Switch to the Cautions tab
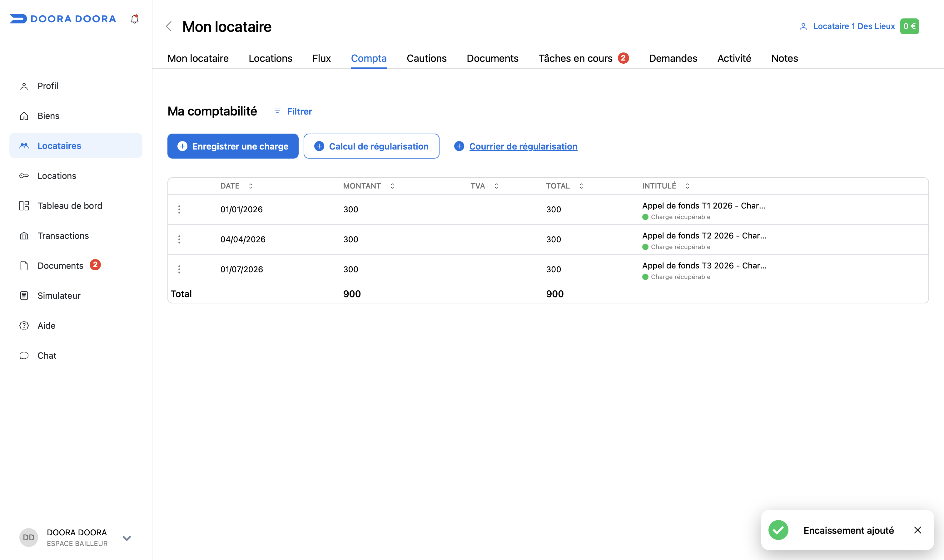 click(x=426, y=58)
